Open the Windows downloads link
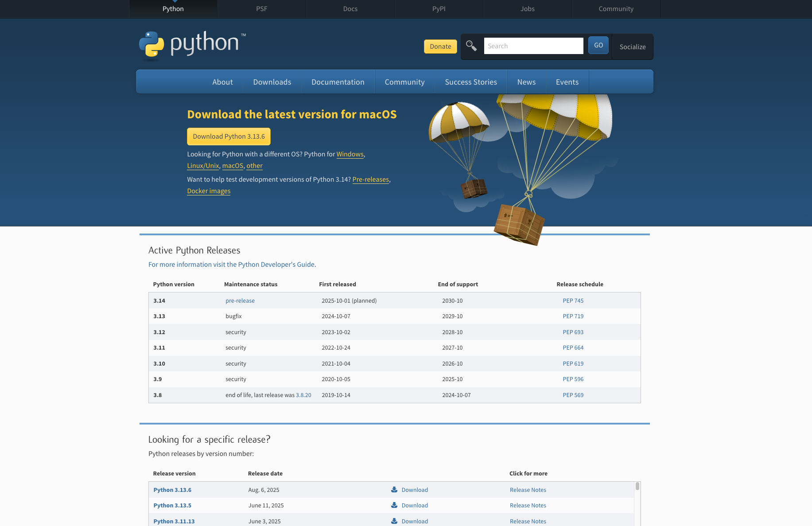The height and width of the screenshot is (526, 812). pos(350,154)
